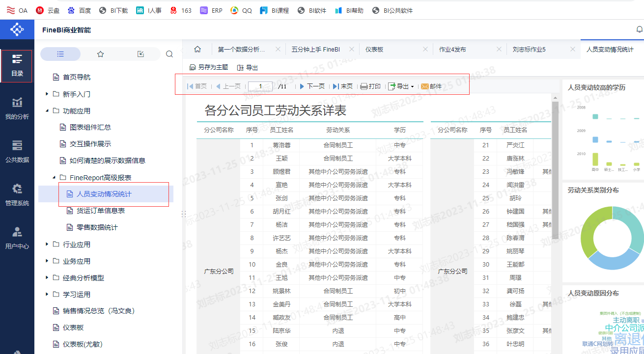644x354 pixels.
Task: Open the OA bookmark
Action: click(x=17, y=10)
